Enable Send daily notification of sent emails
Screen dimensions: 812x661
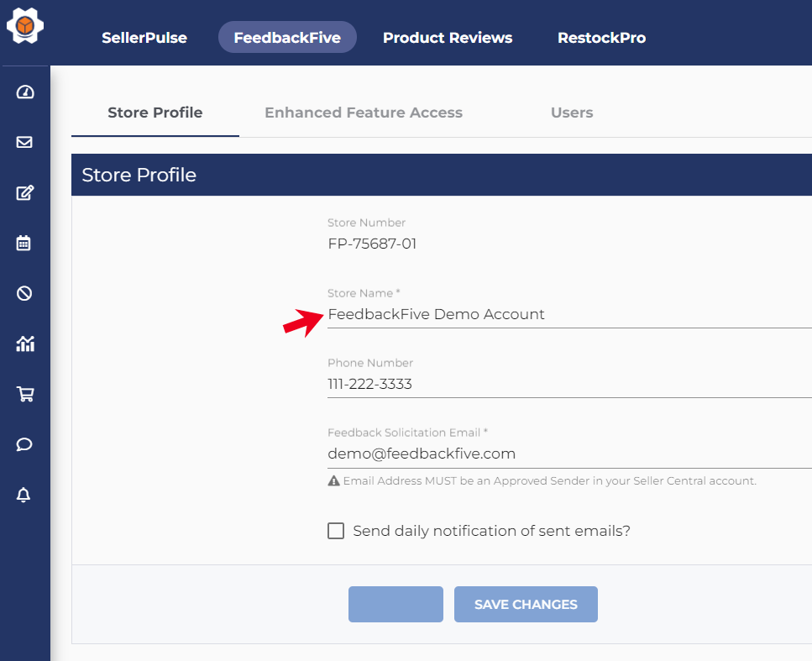tap(336, 531)
